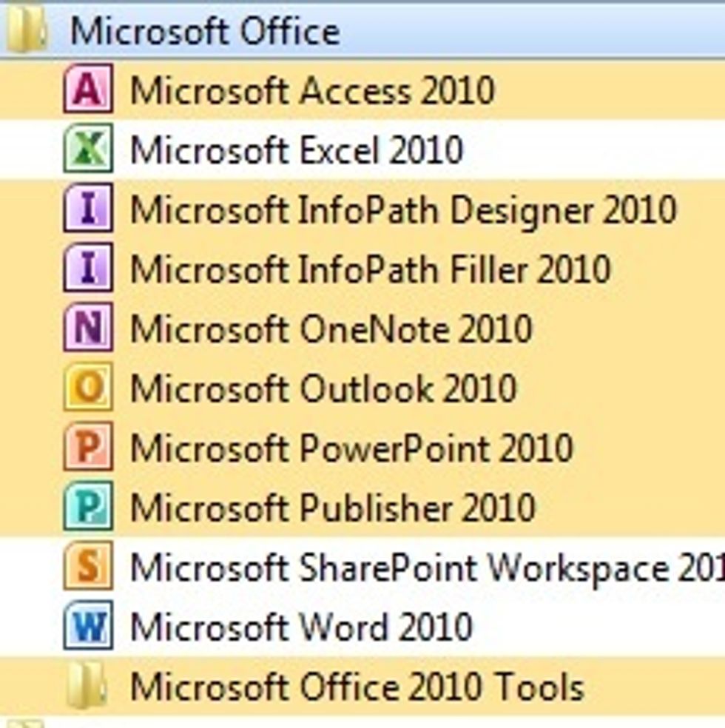Screen dimensions: 725x728
Task: Click the Microsoft Office 2010 Tools folder icon
Action: coord(88,687)
